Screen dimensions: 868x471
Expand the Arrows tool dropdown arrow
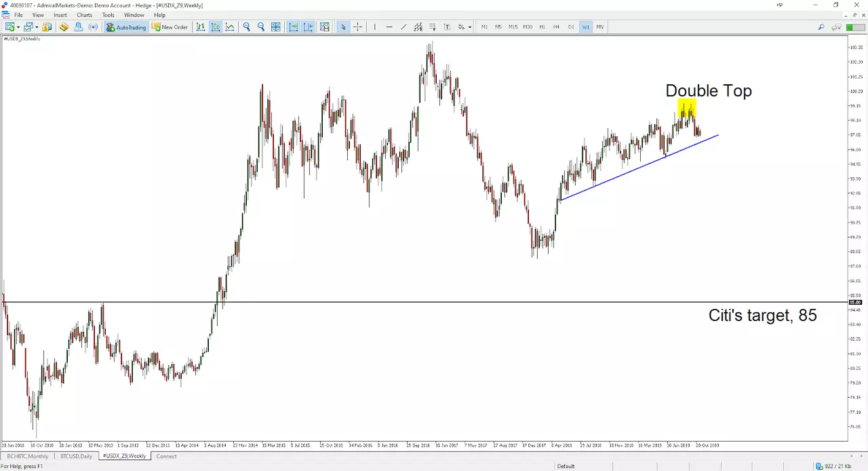pos(469,27)
